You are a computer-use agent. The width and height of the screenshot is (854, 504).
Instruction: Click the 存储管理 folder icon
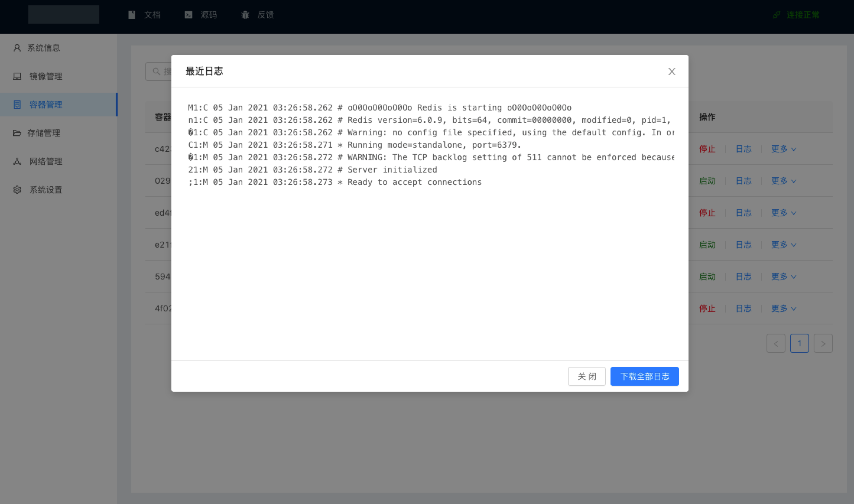(x=17, y=133)
